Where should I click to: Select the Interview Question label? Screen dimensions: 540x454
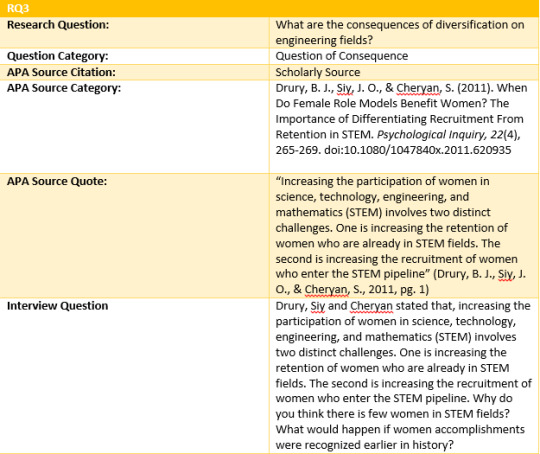[x=58, y=306]
